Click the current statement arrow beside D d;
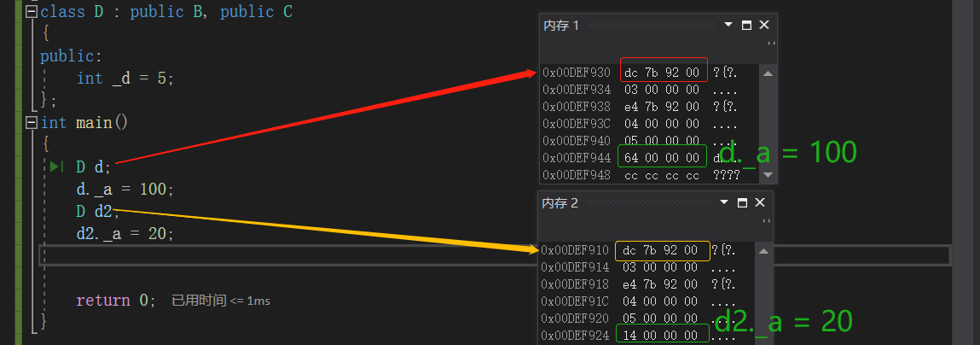The height and width of the screenshot is (345, 980). 57,167
